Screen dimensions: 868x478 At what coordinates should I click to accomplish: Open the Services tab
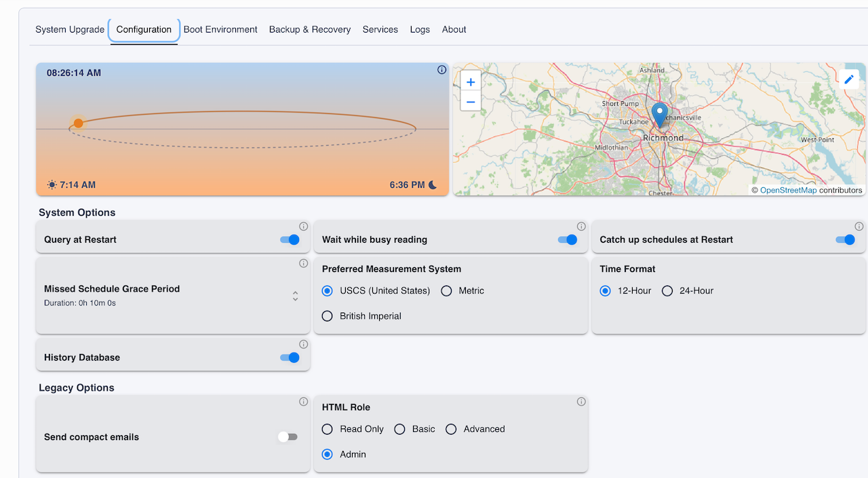pyautogui.click(x=380, y=30)
